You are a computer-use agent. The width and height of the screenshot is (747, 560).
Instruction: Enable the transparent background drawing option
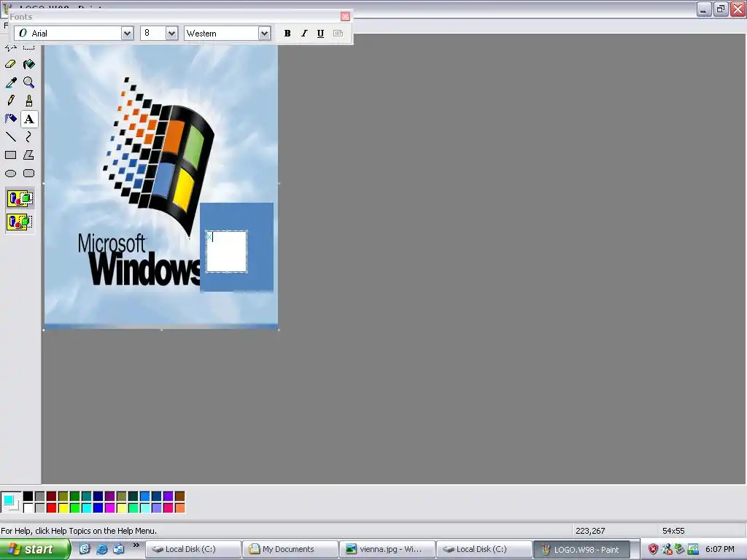[20, 222]
